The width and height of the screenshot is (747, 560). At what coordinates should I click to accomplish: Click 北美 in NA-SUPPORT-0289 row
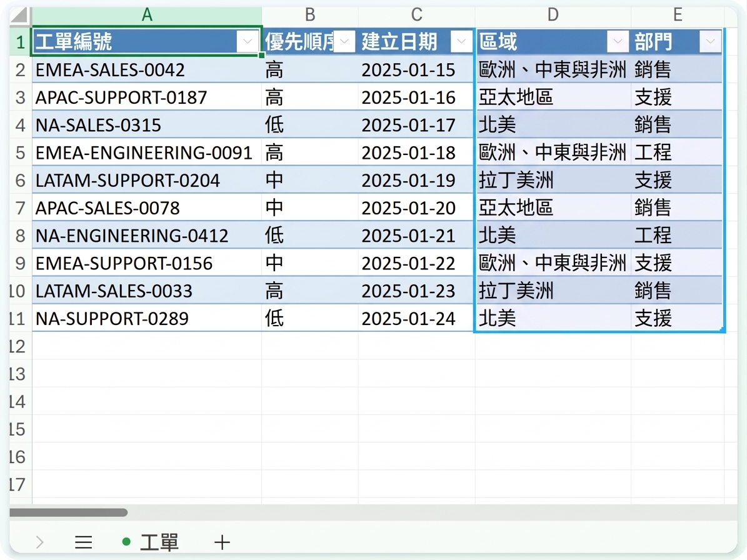pyautogui.click(x=553, y=318)
